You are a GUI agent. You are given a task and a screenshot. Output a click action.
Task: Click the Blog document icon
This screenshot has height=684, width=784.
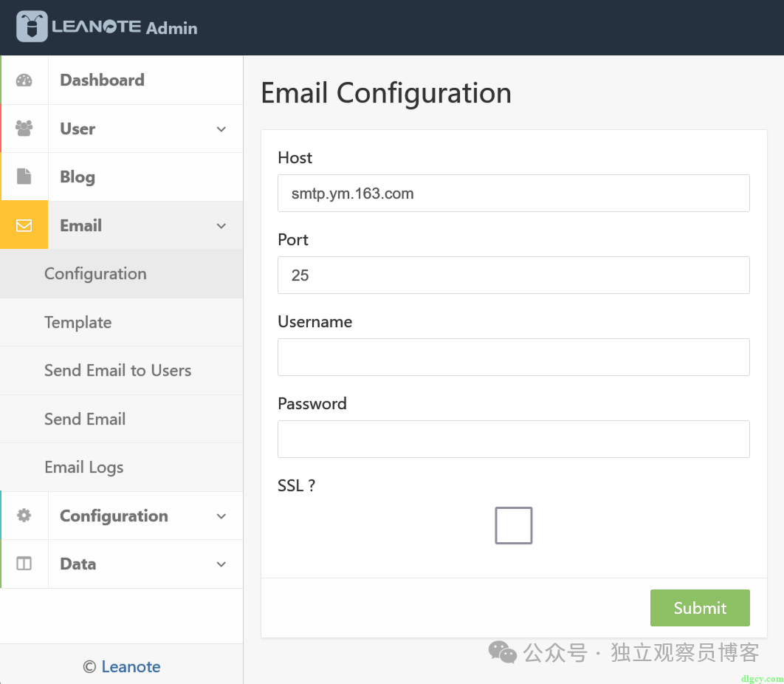24,177
